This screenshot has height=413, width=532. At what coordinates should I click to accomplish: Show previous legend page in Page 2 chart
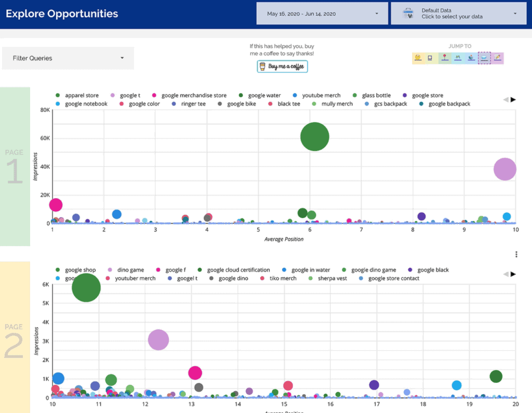506,274
